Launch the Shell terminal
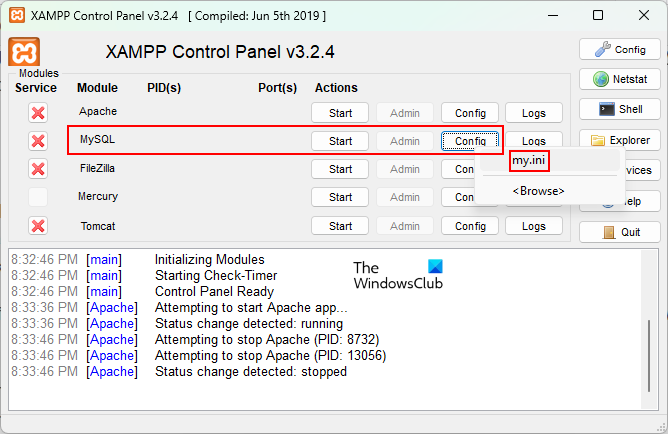The width and height of the screenshot is (668, 434). 619,109
